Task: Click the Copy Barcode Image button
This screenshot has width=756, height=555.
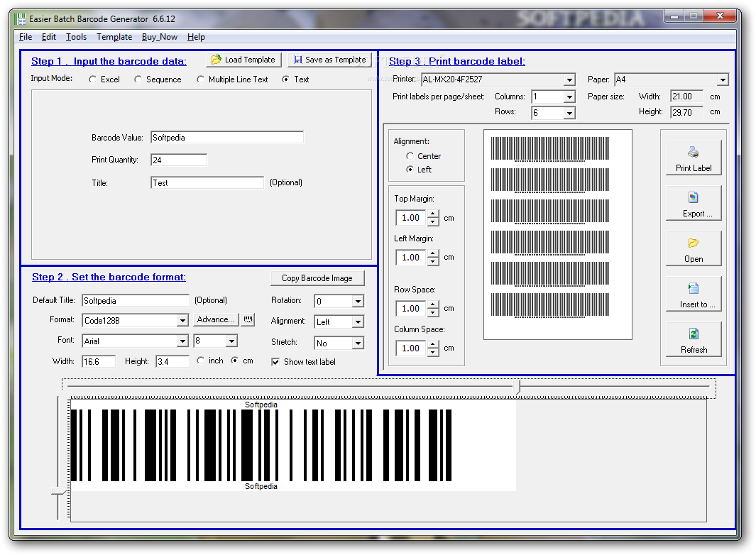Action: (x=317, y=278)
